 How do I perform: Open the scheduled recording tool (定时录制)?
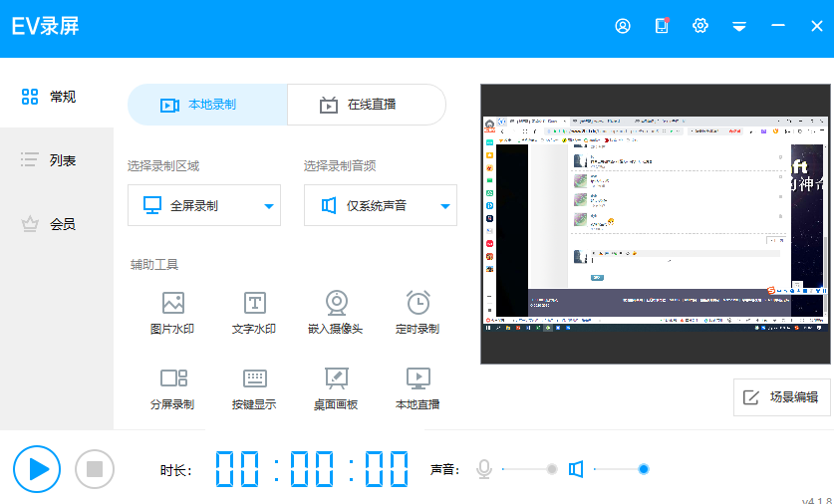click(x=417, y=313)
